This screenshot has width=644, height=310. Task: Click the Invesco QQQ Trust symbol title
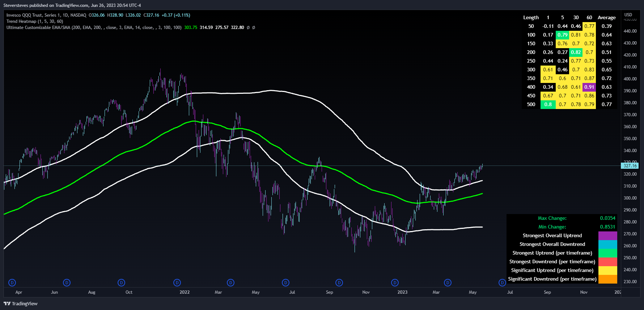46,15
